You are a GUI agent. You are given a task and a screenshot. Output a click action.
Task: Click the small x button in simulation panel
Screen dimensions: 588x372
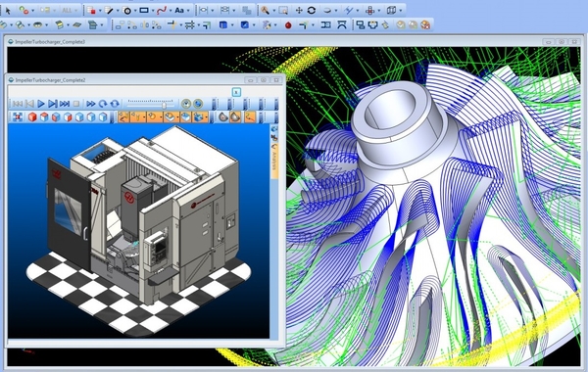click(236, 92)
